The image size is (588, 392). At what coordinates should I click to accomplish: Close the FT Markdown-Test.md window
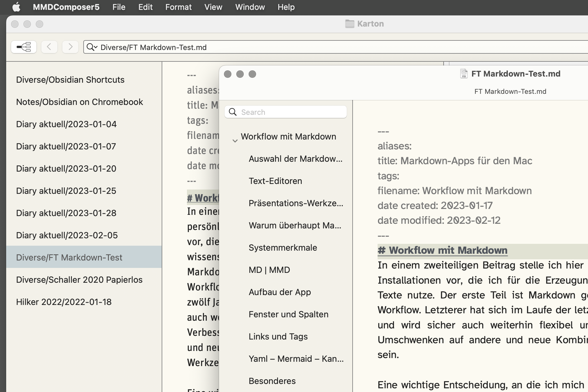point(228,74)
